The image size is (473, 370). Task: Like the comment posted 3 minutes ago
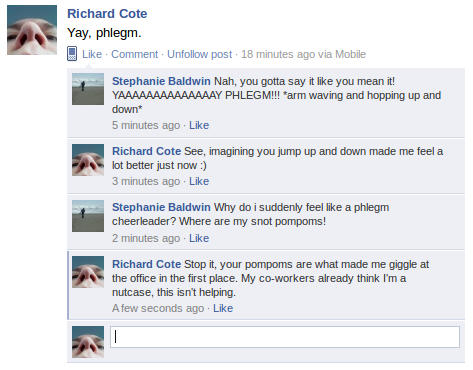tap(199, 181)
